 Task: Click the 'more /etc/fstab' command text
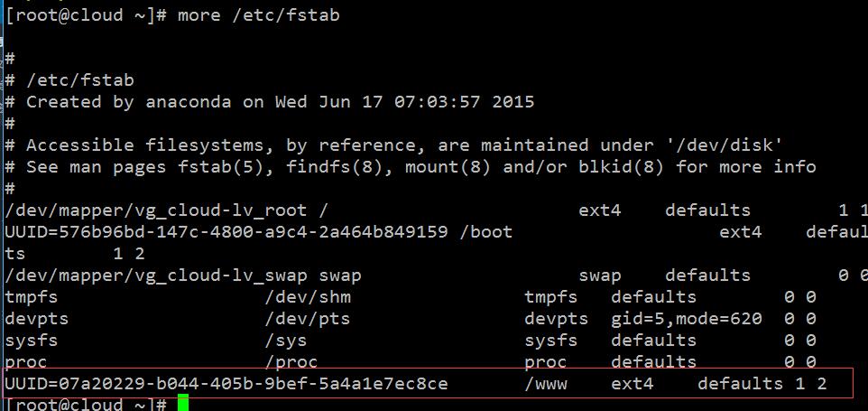click(x=259, y=15)
